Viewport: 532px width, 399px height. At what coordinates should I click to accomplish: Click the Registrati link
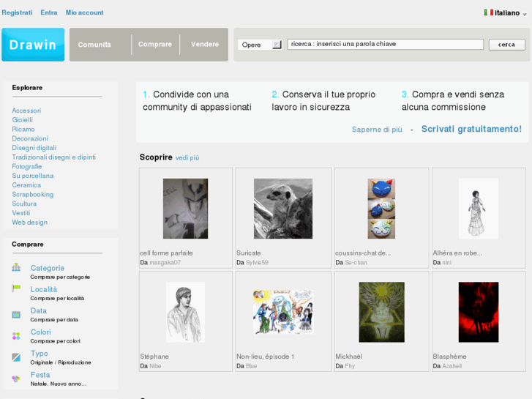[18, 12]
